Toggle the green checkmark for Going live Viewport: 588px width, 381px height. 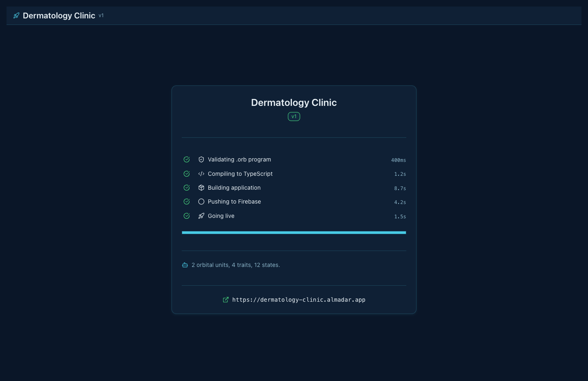(x=187, y=216)
